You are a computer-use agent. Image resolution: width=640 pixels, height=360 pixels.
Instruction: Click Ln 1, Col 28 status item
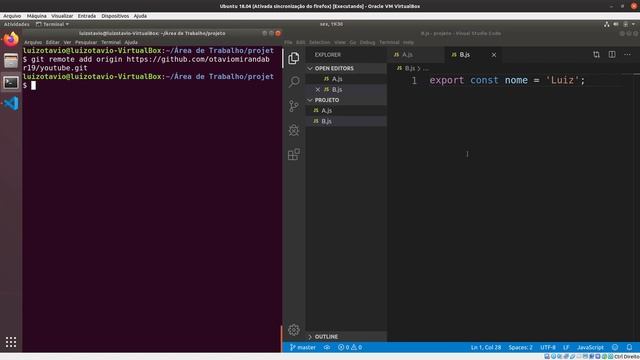tap(486, 347)
